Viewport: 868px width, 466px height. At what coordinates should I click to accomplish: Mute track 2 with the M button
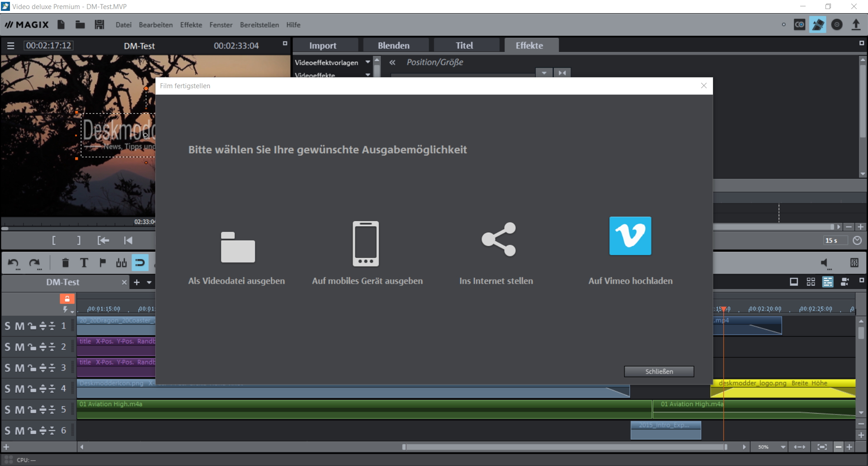[x=19, y=347]
